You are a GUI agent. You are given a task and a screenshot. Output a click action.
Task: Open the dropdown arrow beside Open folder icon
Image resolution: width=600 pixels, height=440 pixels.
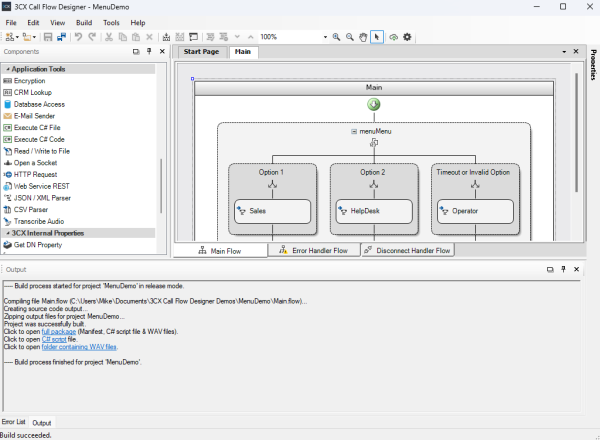coord(34,37)
